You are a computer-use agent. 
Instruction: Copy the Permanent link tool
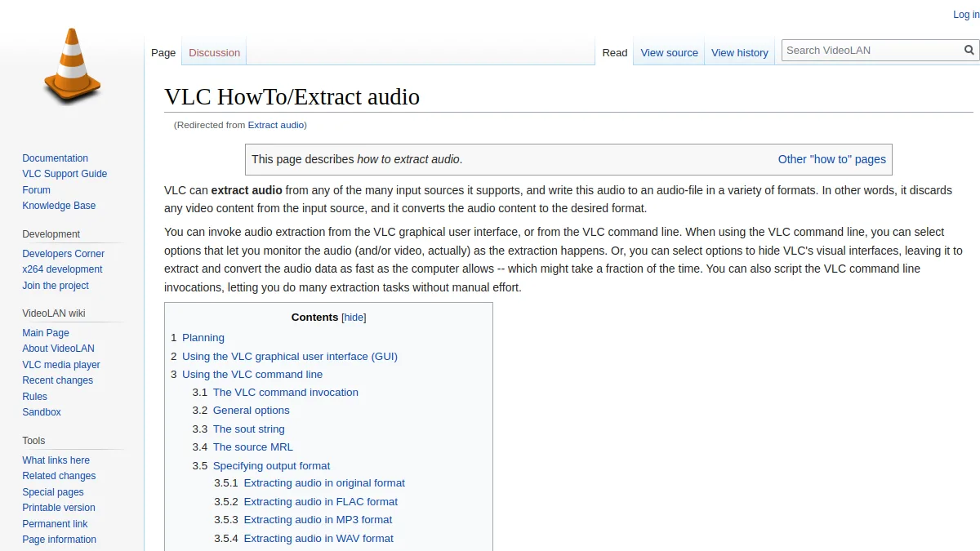[x=55, y=524]
